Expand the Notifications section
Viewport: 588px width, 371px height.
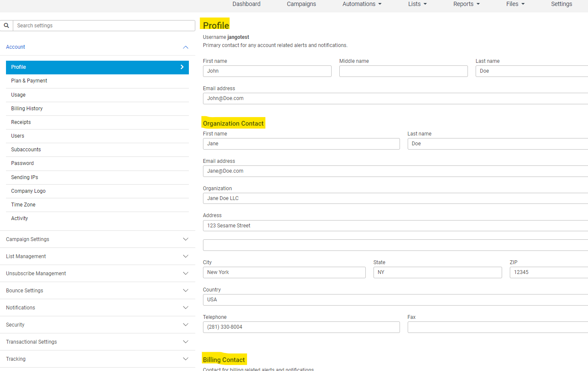point(185,308)
